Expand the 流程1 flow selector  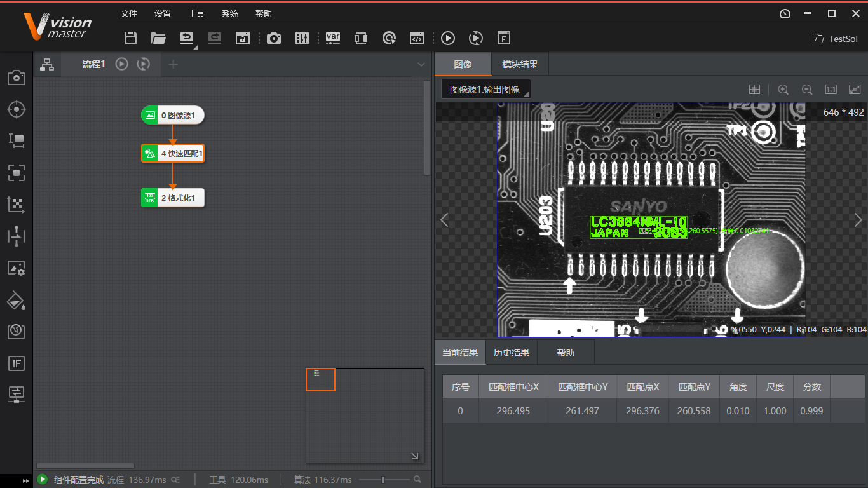(421, 64)
